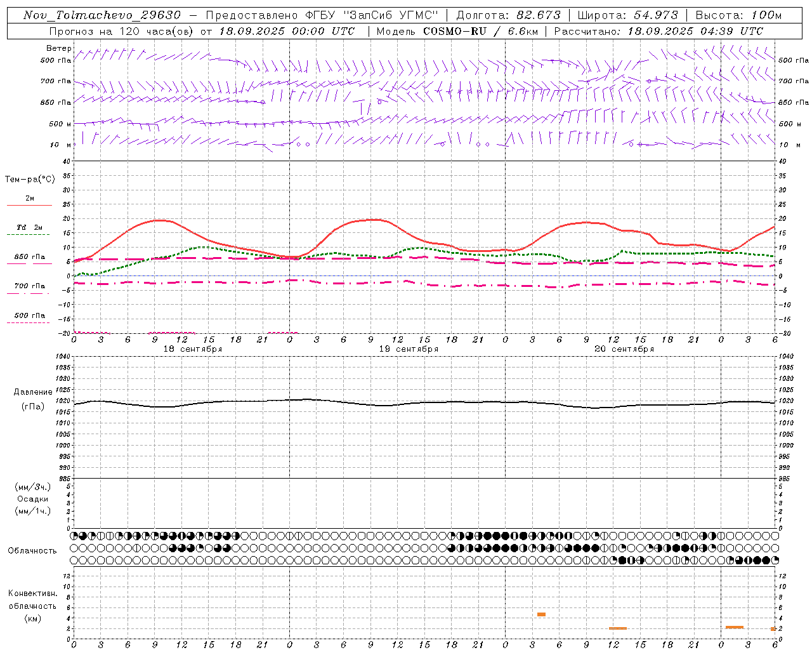Click the '19 сентября' date label
812x650 pixels.
409,349
